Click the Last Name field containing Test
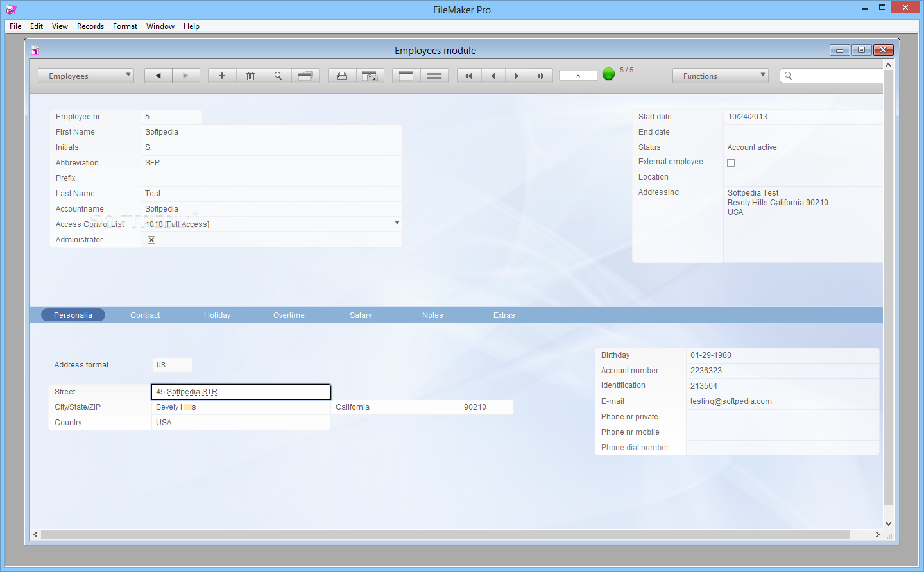Viewport: 924px width, 572px height. click(x=271, y=194)
